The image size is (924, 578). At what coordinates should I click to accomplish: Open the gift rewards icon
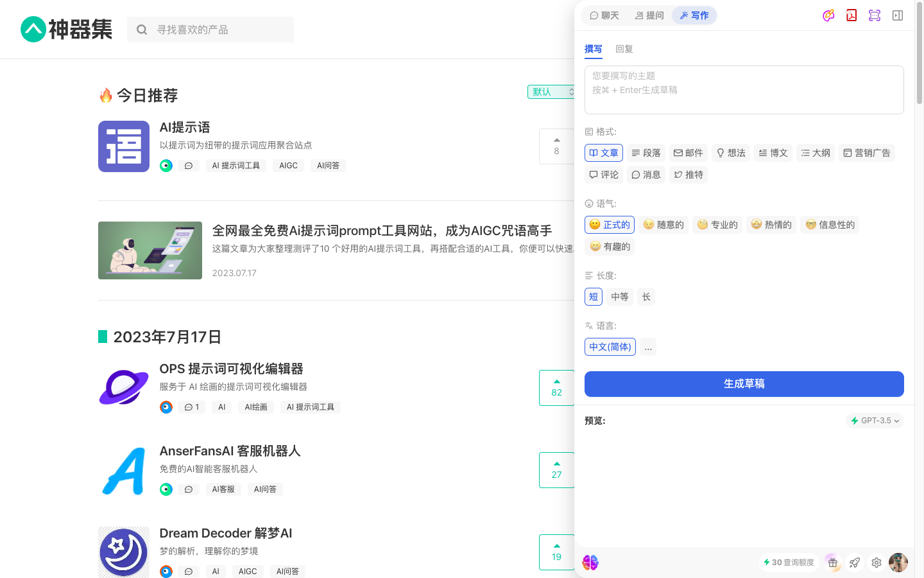pos(832,563)
